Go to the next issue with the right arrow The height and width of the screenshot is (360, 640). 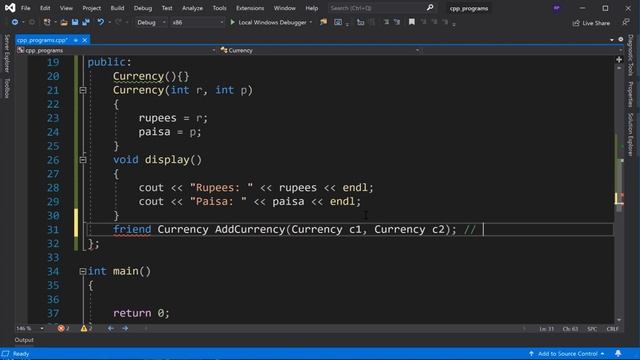point(125,328)
